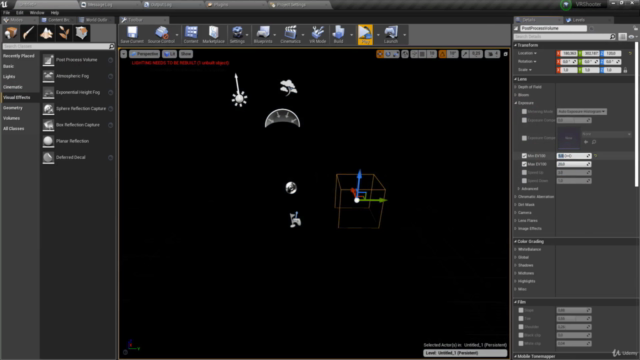Viewport: 640px width, 360px height.
Task: Open the Help menu
Action: pos(55,13)
